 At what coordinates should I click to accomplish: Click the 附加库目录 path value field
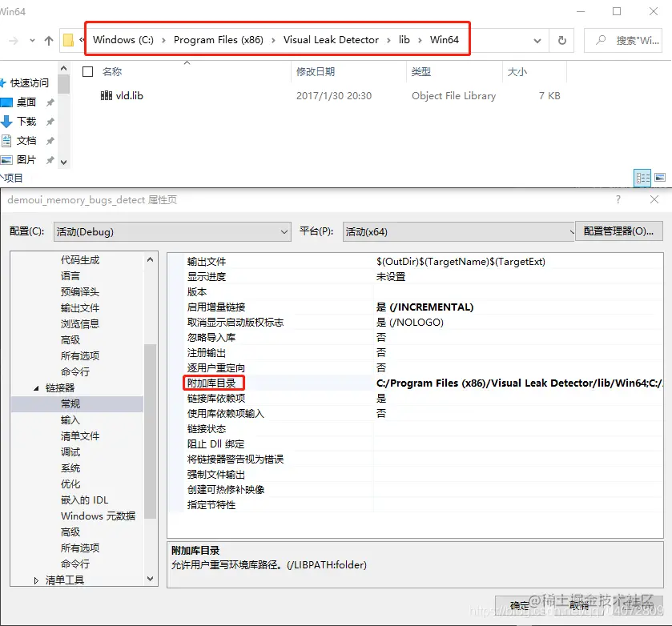pos(518,383)
